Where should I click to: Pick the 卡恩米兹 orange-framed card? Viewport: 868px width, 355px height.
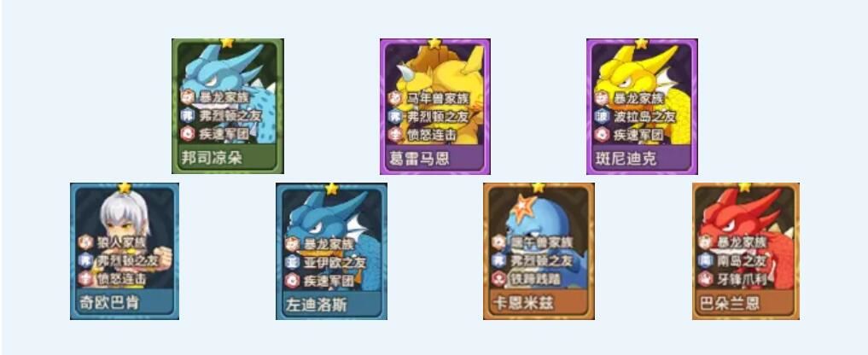point(539,251)
